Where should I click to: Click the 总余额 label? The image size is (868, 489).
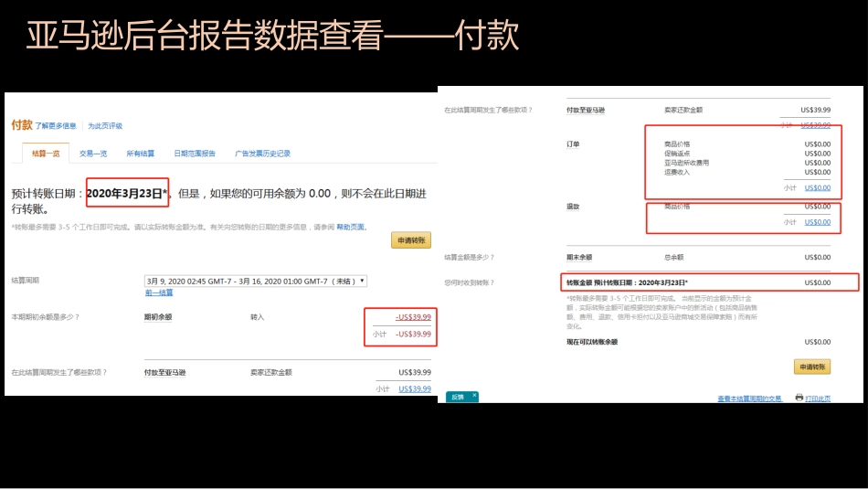pyautogui.click(x=673, y=257)
